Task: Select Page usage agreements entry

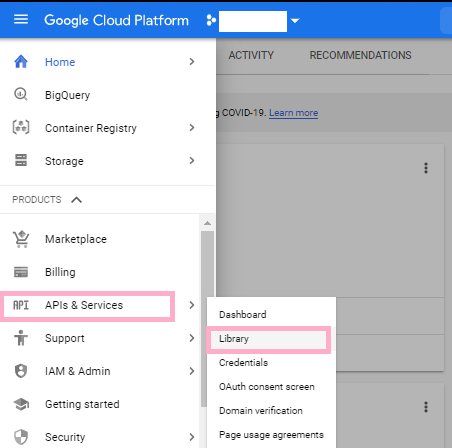Action: (x=271, y=435)
